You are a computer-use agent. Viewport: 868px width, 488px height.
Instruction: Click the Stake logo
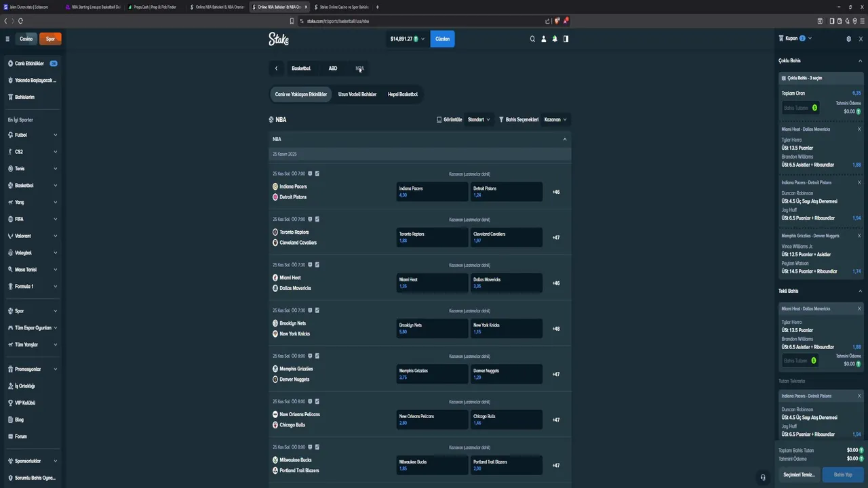point(279,39)
